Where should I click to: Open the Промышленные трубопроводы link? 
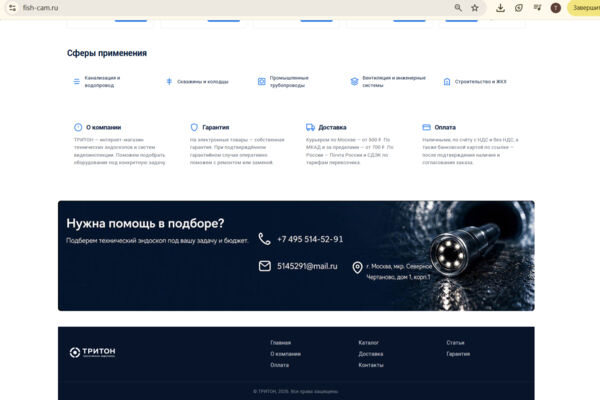[289, 82]
